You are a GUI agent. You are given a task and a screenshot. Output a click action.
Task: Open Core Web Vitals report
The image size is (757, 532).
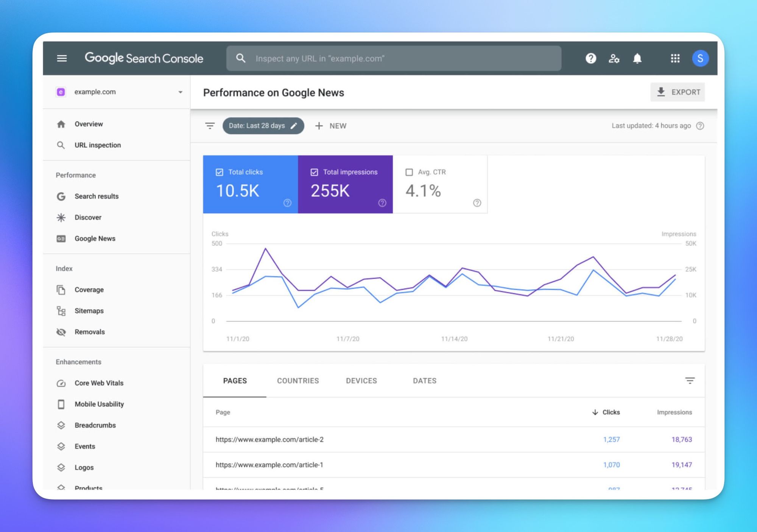coord(99,383)
